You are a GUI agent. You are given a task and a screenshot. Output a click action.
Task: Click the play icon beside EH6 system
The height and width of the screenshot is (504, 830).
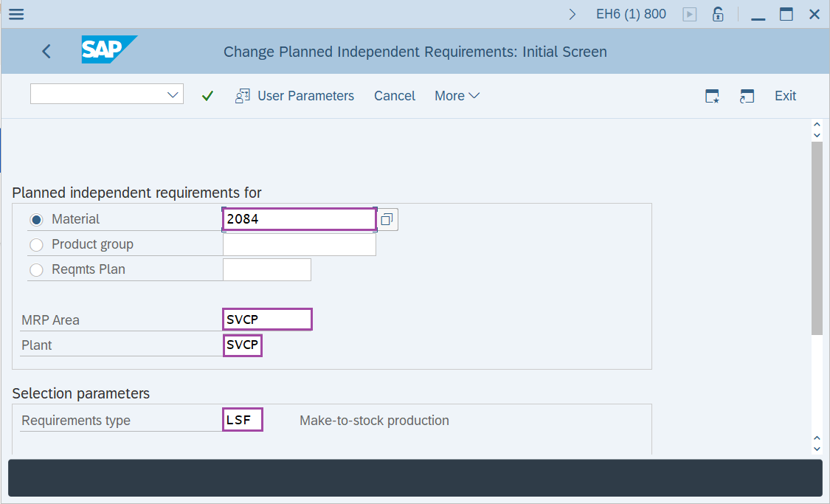pos(690,14)
